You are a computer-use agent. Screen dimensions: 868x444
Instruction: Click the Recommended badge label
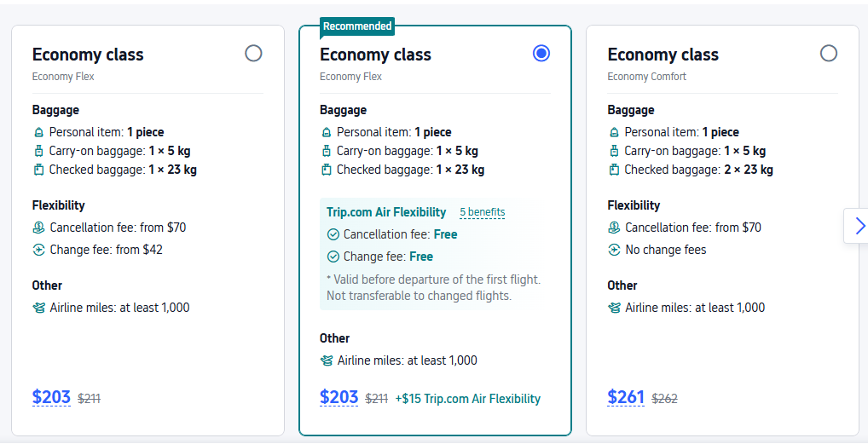pos(357,26)
